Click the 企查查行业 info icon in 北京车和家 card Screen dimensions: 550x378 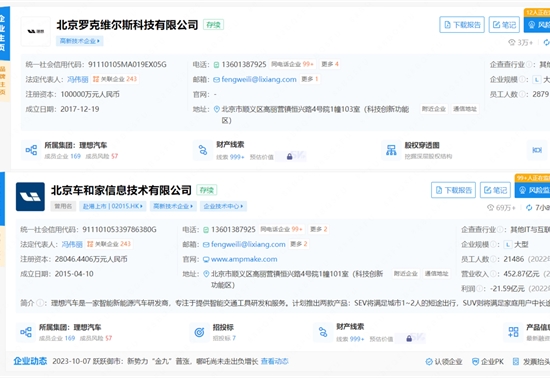(501, 229)
